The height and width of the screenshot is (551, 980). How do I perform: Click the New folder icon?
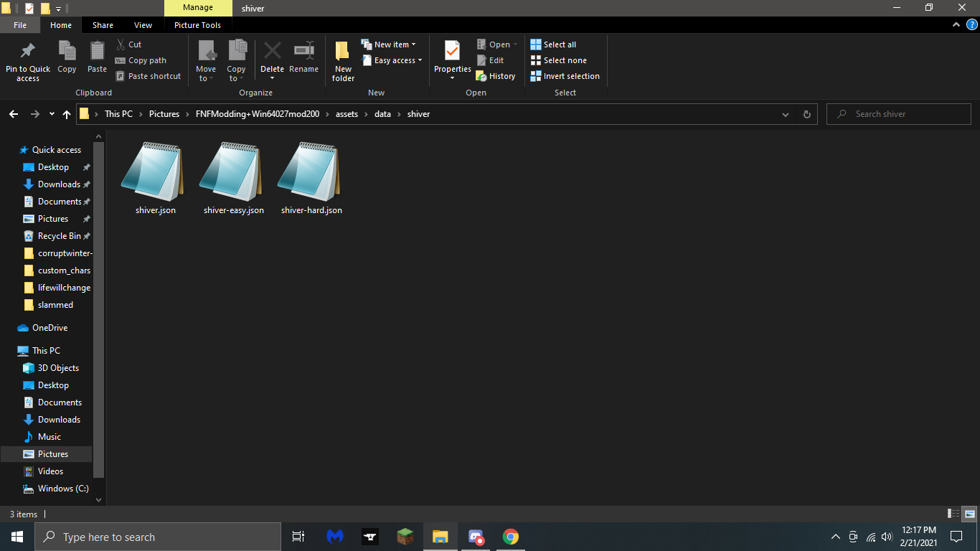click(342, 60)
